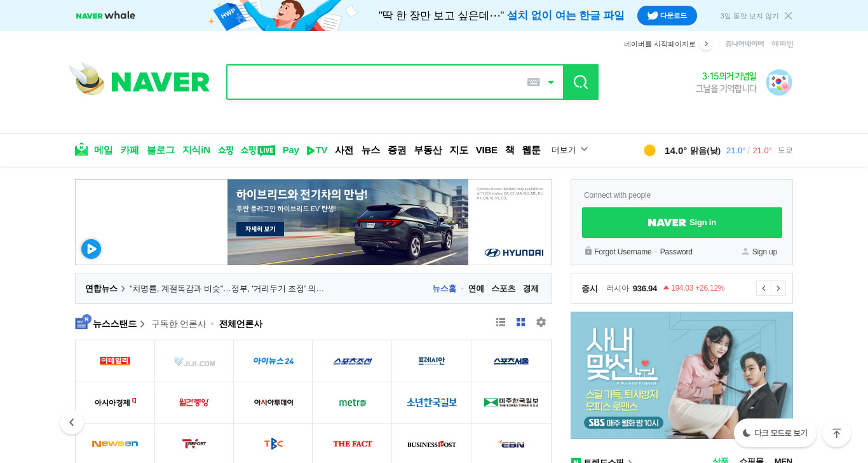868x463 pixels.
Task: Show previous stock index arrow
Action: pyautogui.click(x=764, y=288)
